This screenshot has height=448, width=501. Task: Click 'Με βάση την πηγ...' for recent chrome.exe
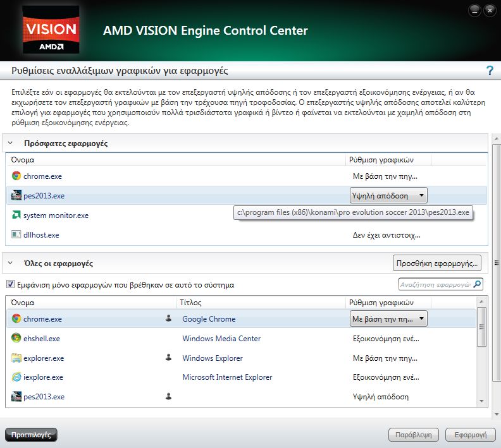point(385,176)
